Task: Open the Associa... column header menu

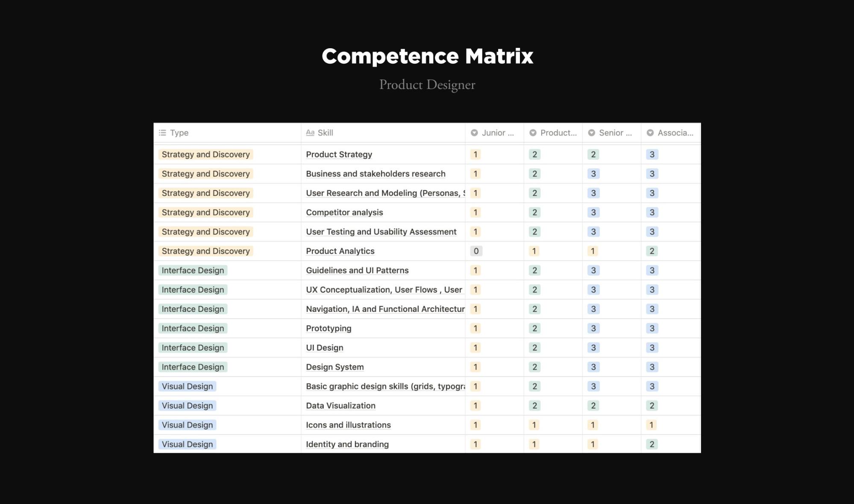Action: point(675,133)
